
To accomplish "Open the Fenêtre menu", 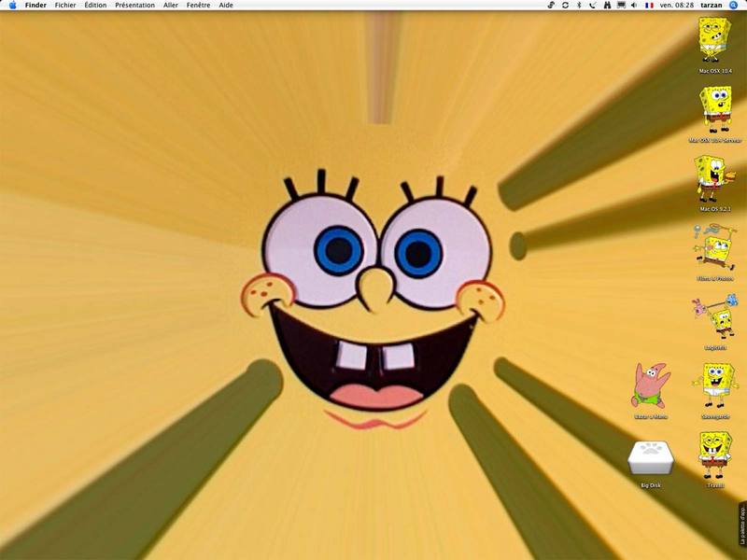I will pyautogui.click(x=198, y=6).
